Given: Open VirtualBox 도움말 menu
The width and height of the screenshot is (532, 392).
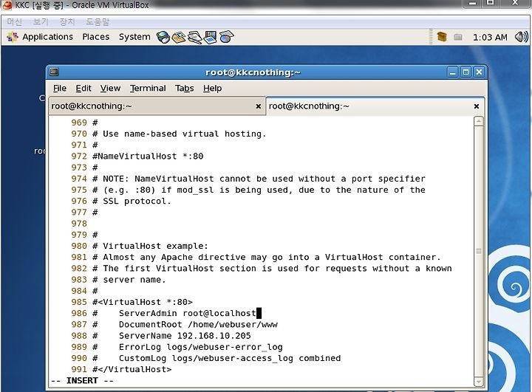Looking at the screenshot, I should coord(98,22).
